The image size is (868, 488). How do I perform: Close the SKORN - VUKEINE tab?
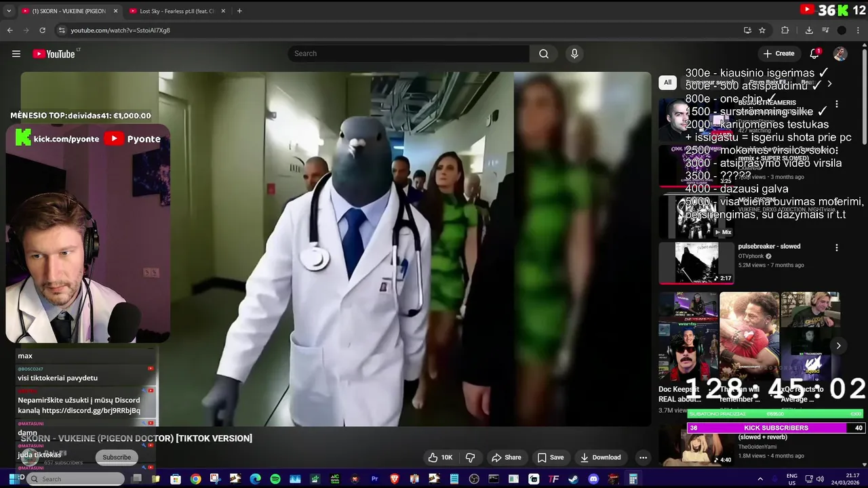tap(116, 11)
